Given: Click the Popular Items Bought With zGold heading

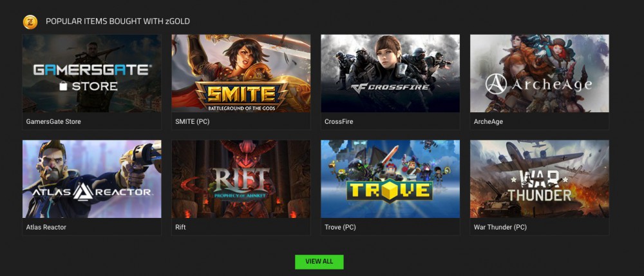Looking at the screenshot, I should coord(117,21).
